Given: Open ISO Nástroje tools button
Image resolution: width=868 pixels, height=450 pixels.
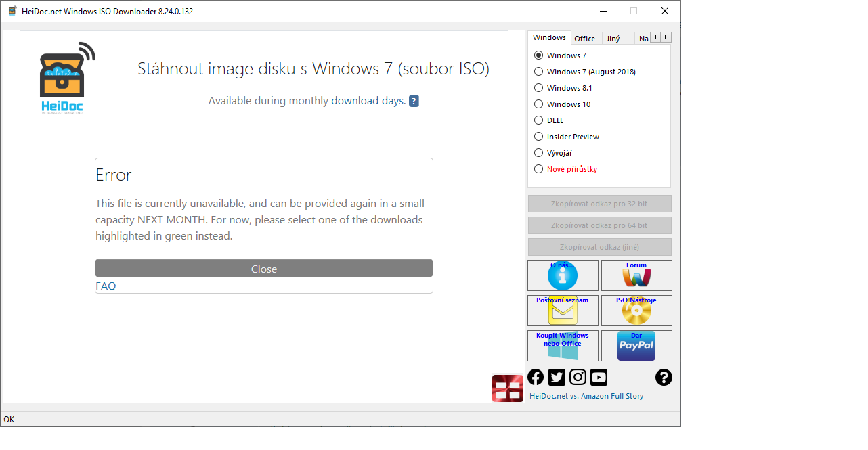Looking at the screenshot, I should point(636,311).
